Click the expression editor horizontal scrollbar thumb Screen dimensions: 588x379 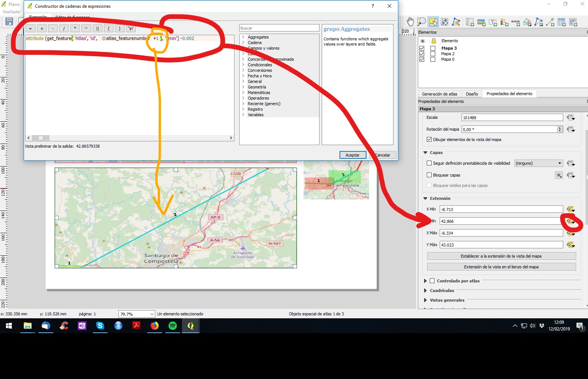(40, 138)
